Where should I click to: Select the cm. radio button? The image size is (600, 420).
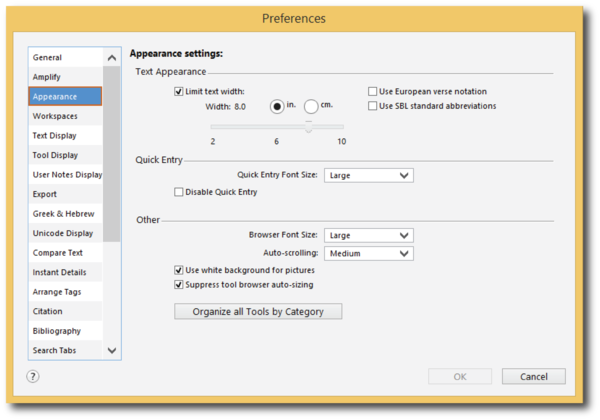(311, 106)
